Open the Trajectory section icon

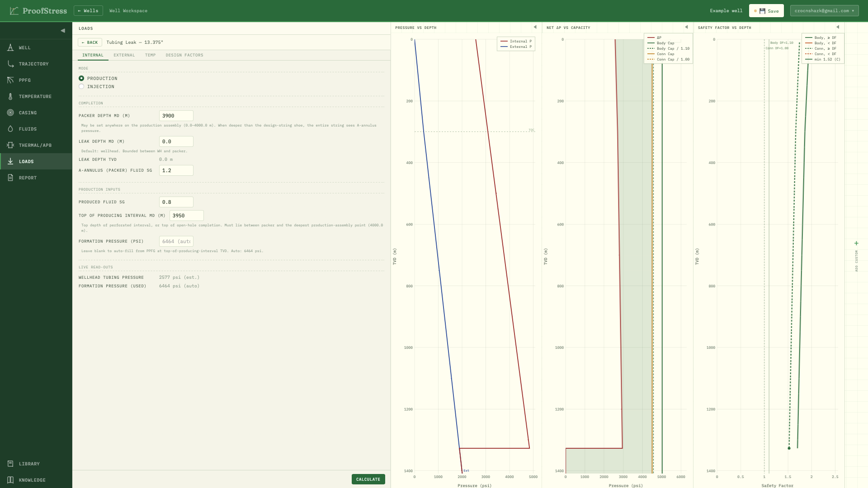10,64
